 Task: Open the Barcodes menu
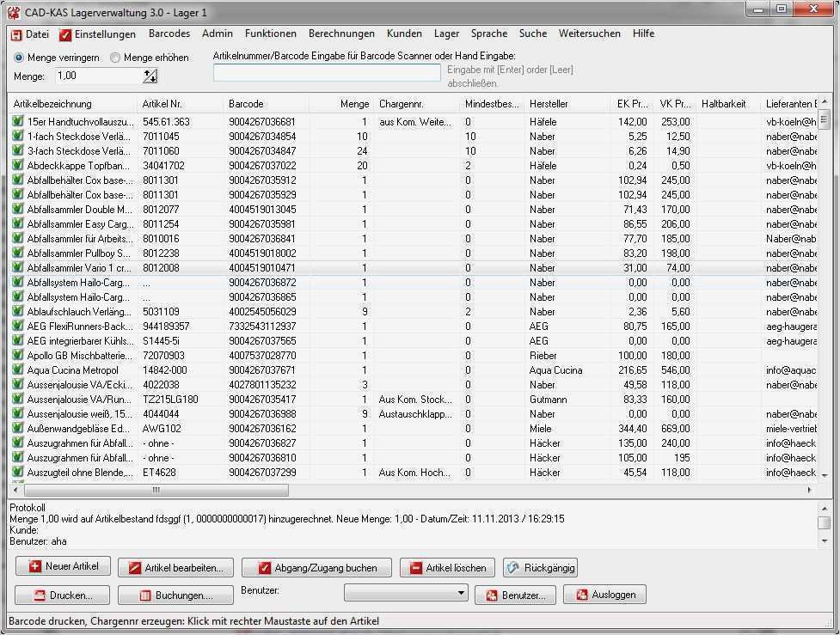click(169, 34)
